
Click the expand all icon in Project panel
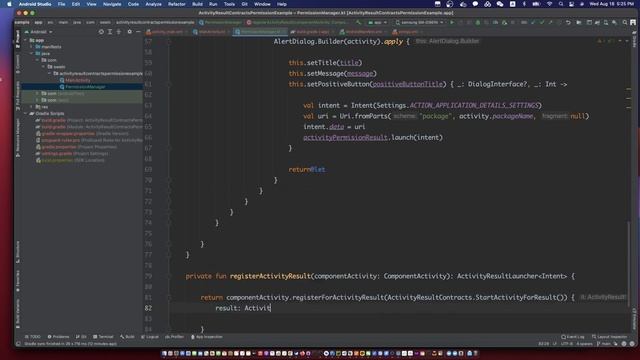[x=110, y=32]
